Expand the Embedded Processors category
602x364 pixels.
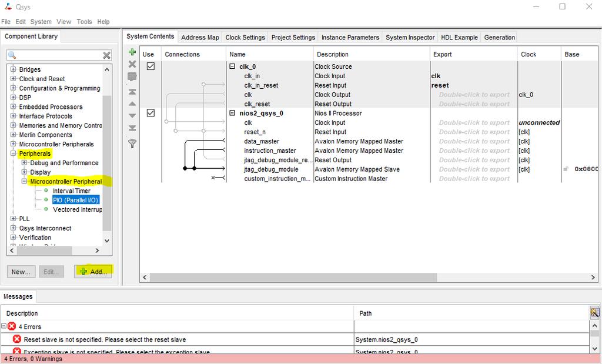click(x=13, y=107)
